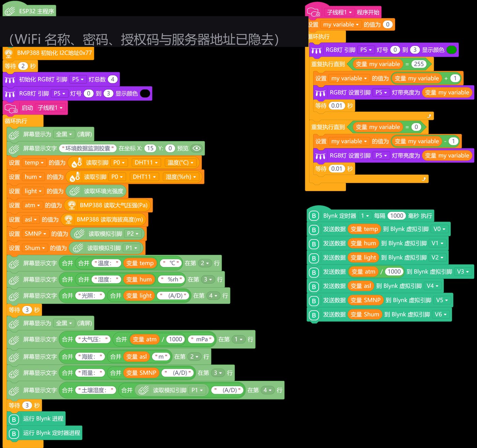Toggle the 预览 eye icon on the text block
477x448 pixels.
197,149
